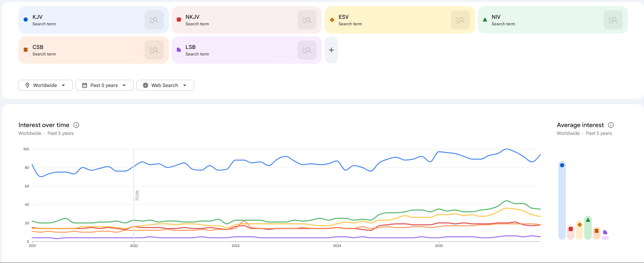Open the explore icon for NIV term

pos(613,20)
